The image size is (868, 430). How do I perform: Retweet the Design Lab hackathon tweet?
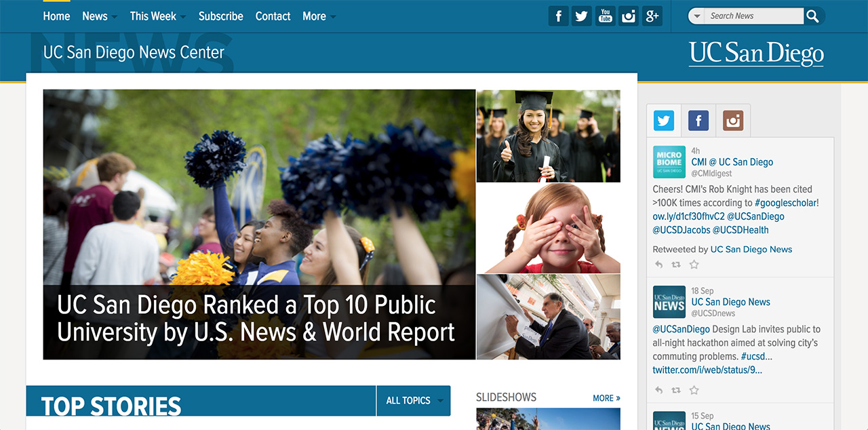pos(676,390)
